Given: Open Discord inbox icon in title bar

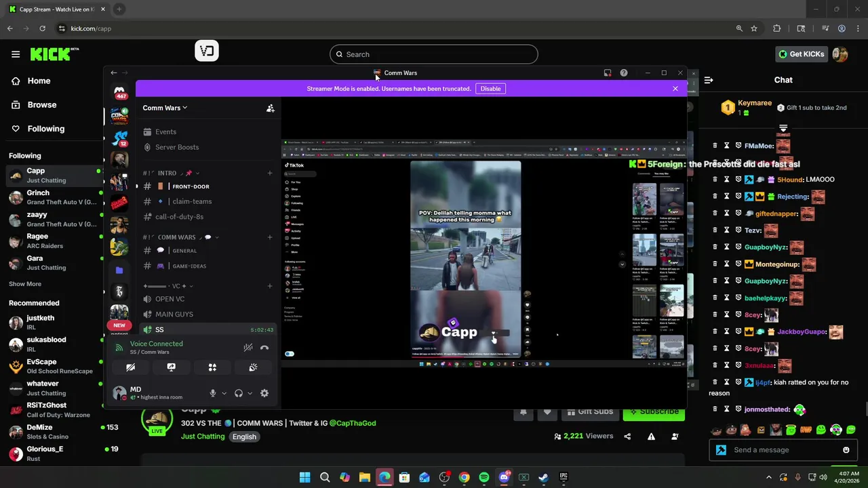Looking at the screenshot, I should [608, 73].
